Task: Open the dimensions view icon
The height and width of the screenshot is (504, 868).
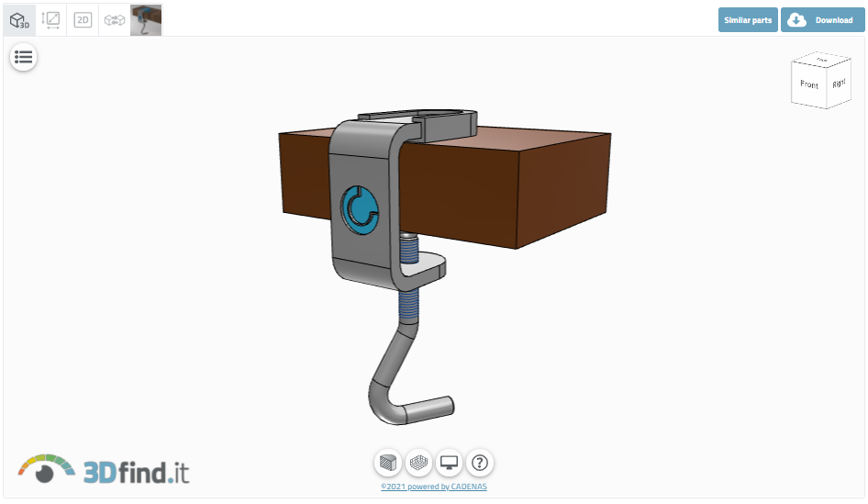Action: [51, 20]
